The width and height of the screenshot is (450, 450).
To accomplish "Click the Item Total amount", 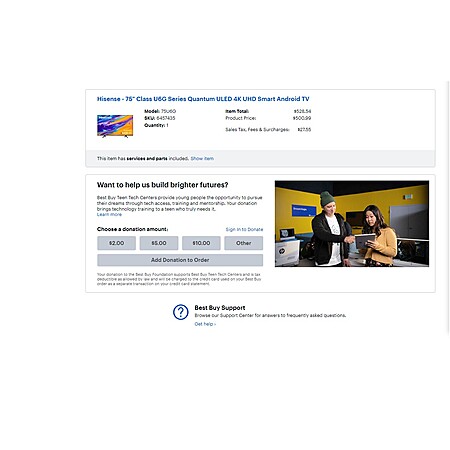I will [302, 111].
